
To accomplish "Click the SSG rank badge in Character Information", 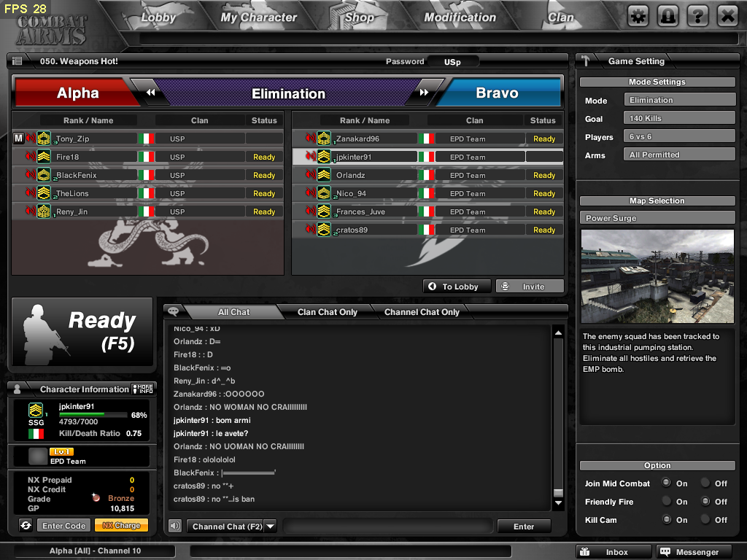I will coord(36,410).
